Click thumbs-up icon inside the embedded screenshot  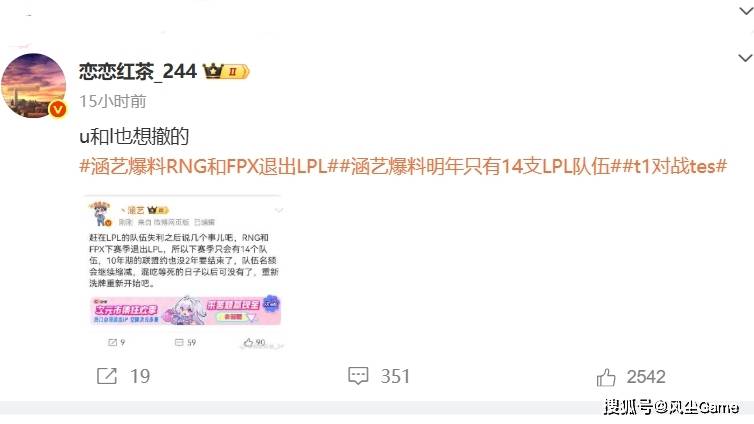click(248, 342)
